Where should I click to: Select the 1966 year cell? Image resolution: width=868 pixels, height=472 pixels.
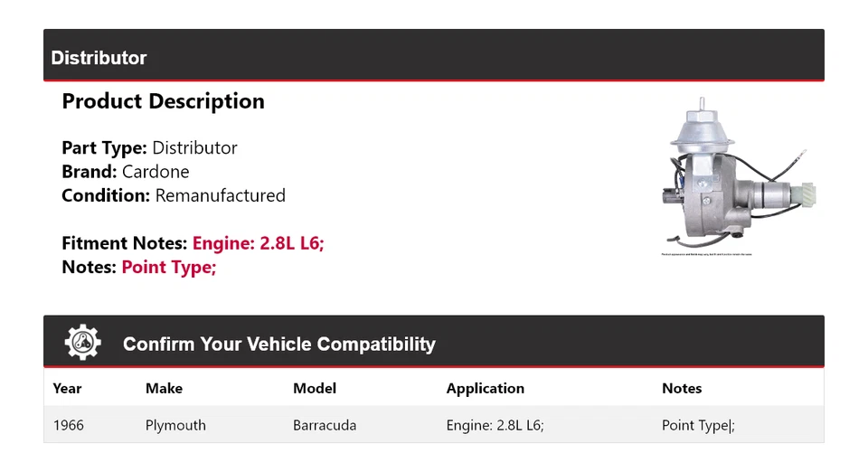coord(69,425)
